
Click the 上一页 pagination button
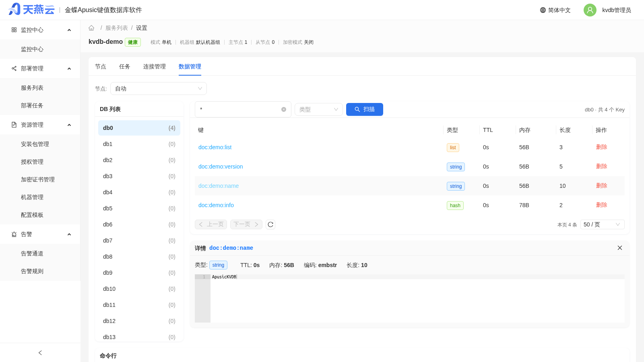tap(211, 224)
